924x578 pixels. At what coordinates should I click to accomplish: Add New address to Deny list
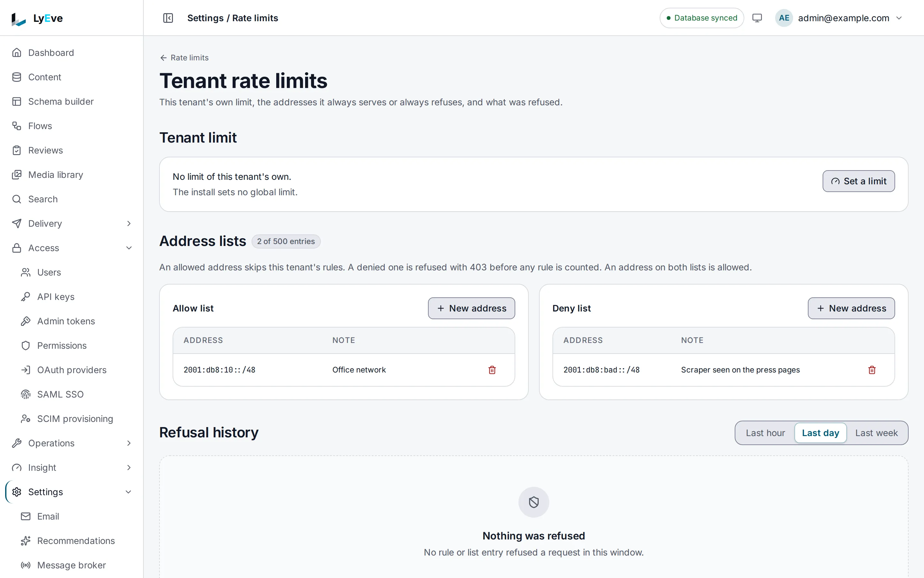[x=851, y=309]
